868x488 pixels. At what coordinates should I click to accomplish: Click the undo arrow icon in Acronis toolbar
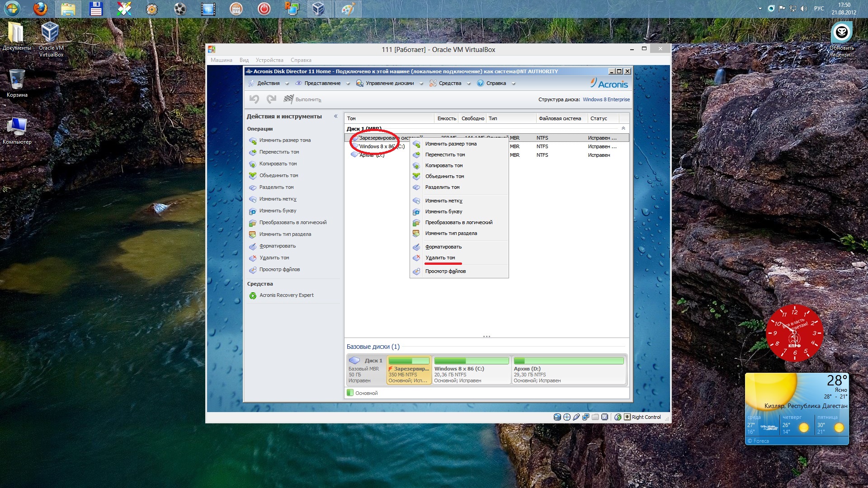pyautogui.click(x=254, y=99)
